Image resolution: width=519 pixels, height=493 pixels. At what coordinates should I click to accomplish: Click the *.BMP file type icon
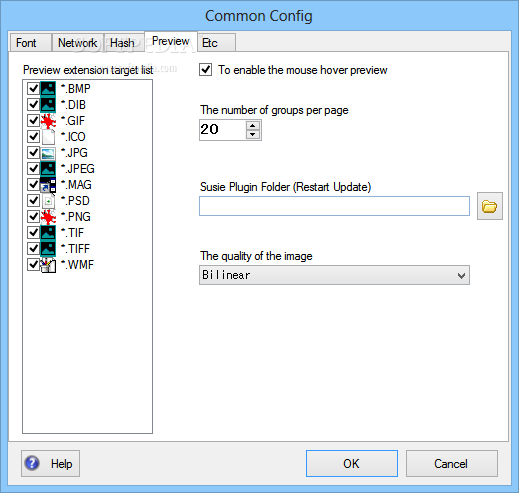(48, 89)
